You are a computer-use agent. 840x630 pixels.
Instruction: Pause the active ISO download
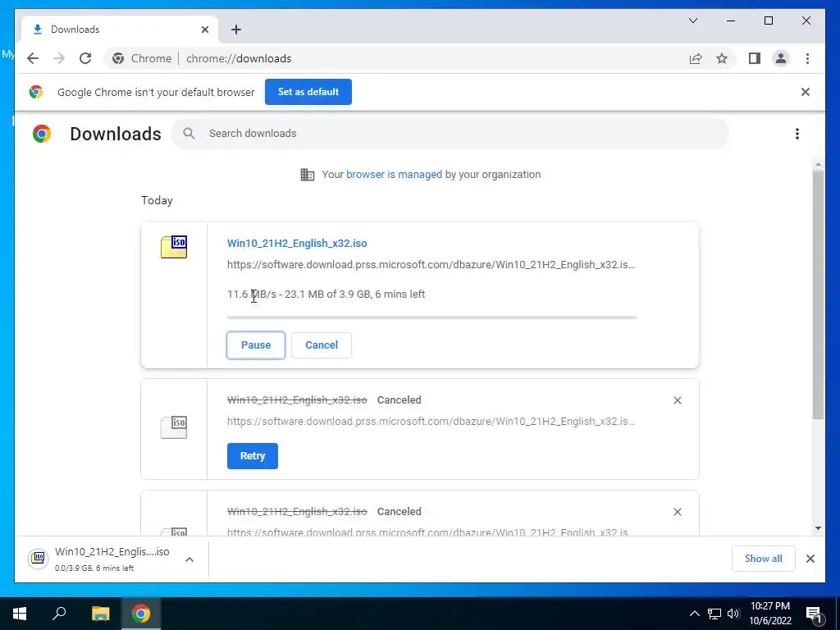click(x=256, y=345)
